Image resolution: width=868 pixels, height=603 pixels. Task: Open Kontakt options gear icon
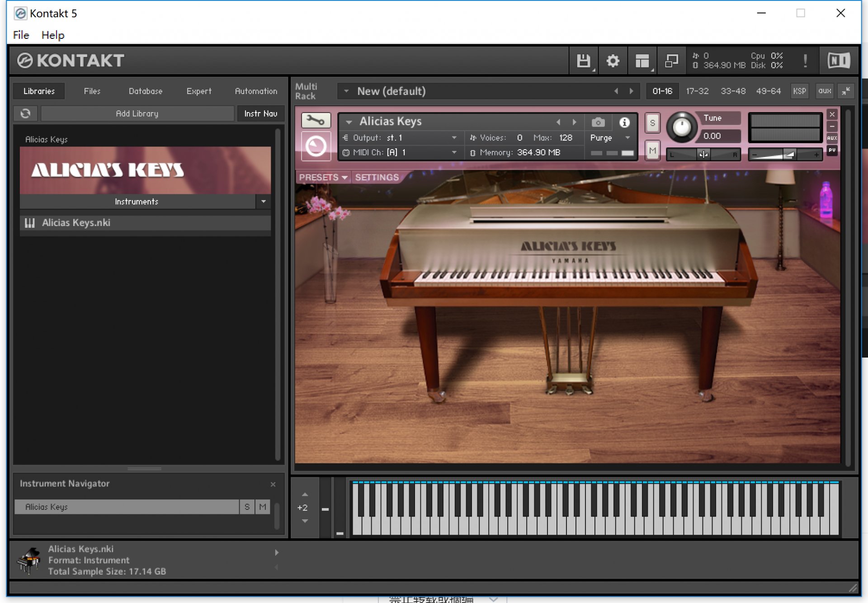point(613,60)
